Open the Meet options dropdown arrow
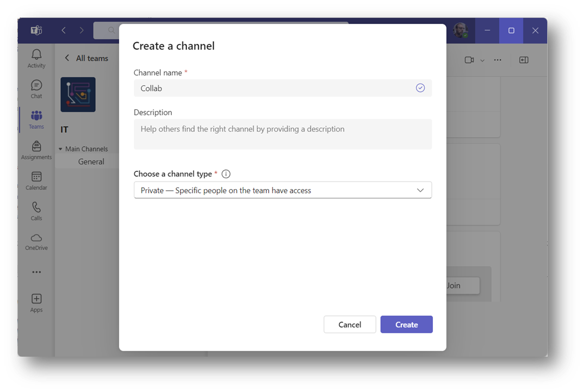 [482, 60]
